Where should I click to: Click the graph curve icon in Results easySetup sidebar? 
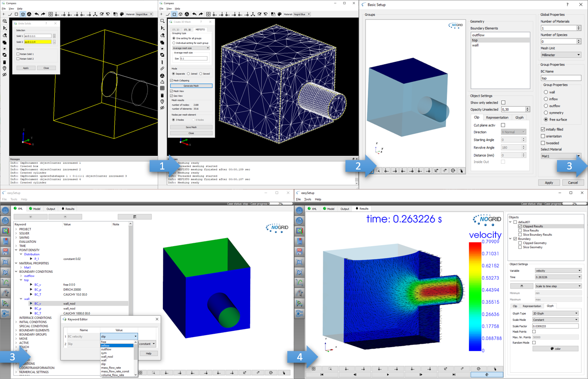(x=299, y=282)
